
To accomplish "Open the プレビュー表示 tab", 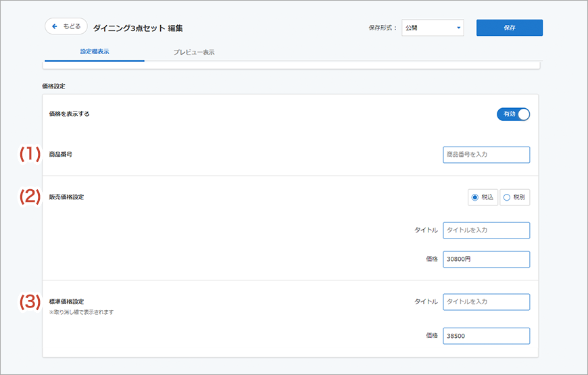I will click(x=194, y=52).
